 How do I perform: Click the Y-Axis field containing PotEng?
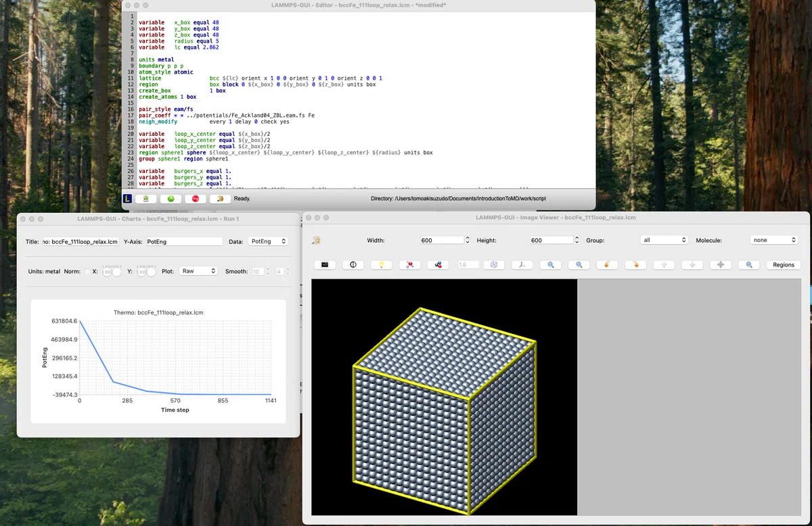[184, 241]
